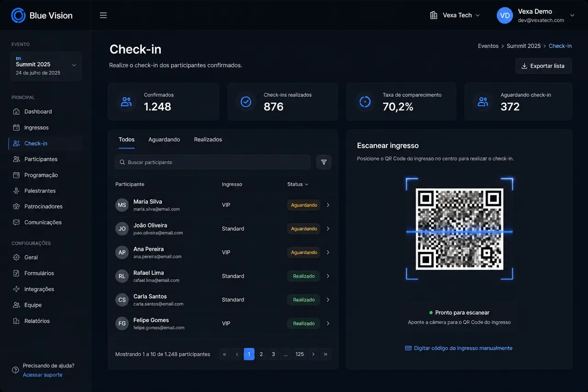Click the scan-ready QR code image
This screenshot has height=392, width=588.
tap(459, 229)
